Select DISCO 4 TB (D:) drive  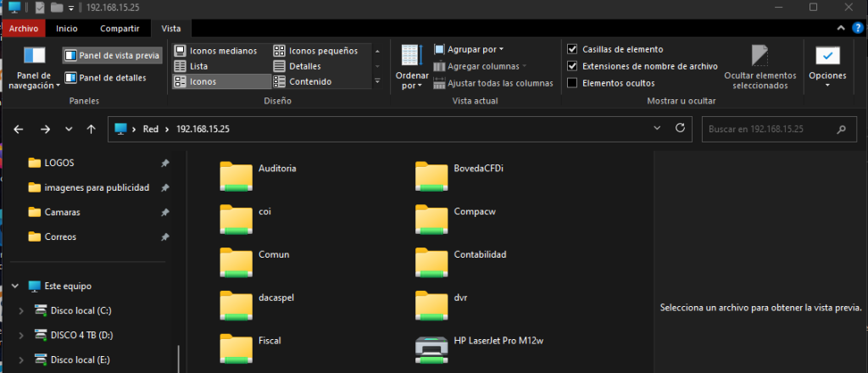(82, 336)
